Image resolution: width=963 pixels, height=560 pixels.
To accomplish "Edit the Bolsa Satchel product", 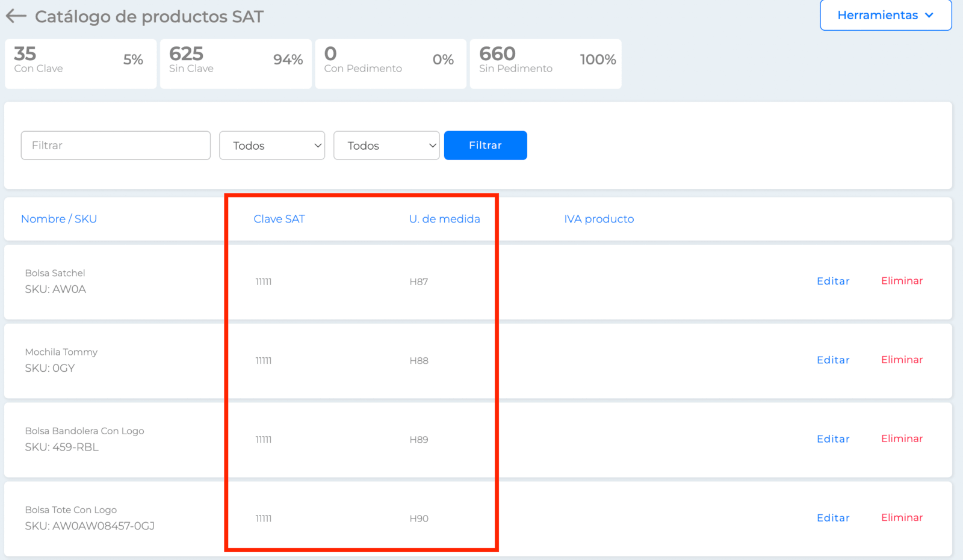I will [x=833, y=281].
